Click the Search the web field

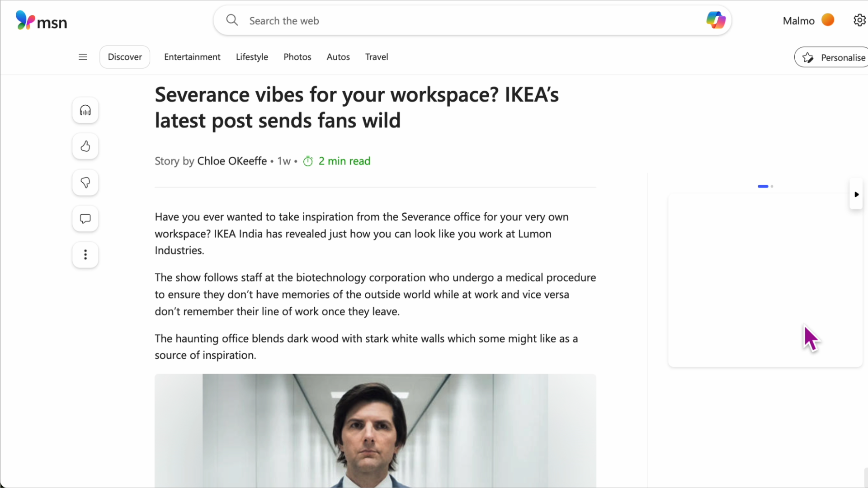pos(452,21)
